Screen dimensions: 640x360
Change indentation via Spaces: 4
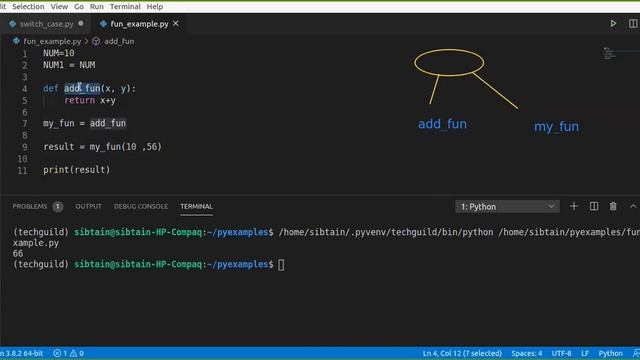527,353
